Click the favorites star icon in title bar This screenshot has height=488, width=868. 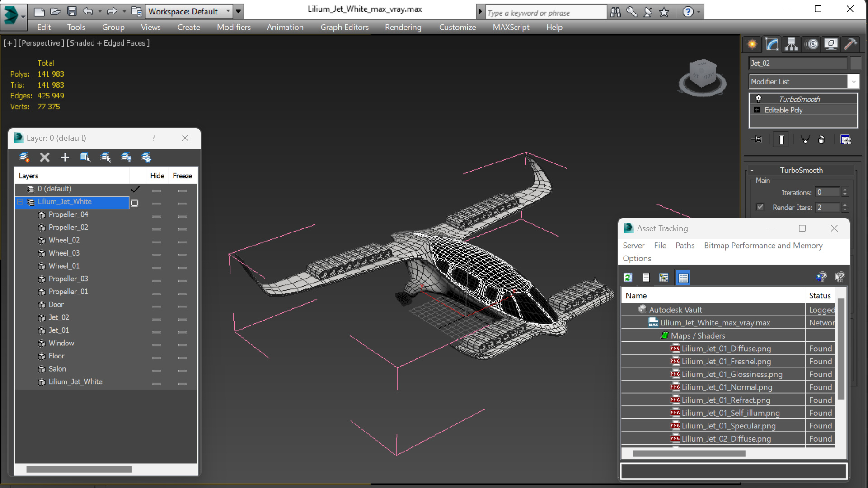664,12
